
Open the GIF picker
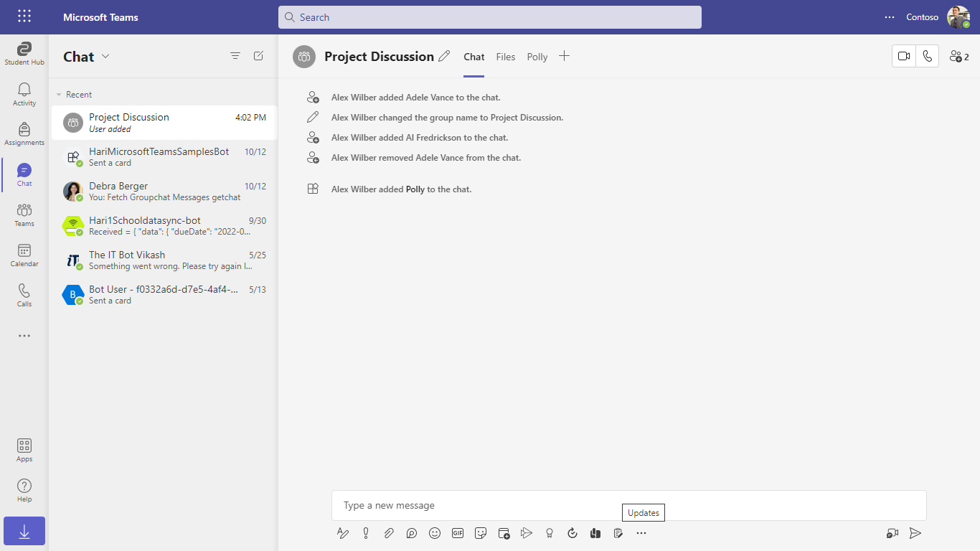(x=458, y=533)
